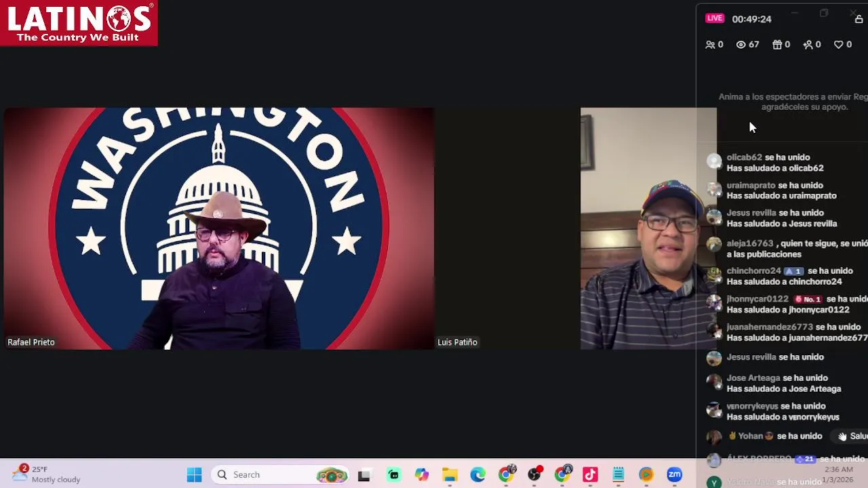Click the heart likes counter icon
This screenshot has width=868, height=488.
(838, 45)
